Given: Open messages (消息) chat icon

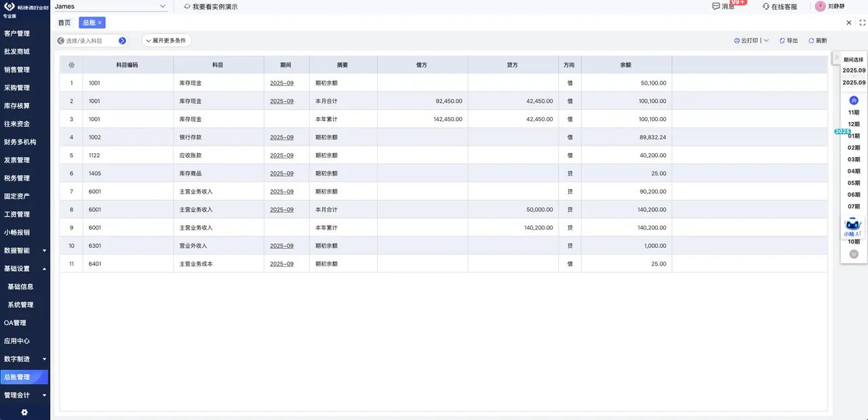Looking at the screenshot, I should [x=716, y=6].
